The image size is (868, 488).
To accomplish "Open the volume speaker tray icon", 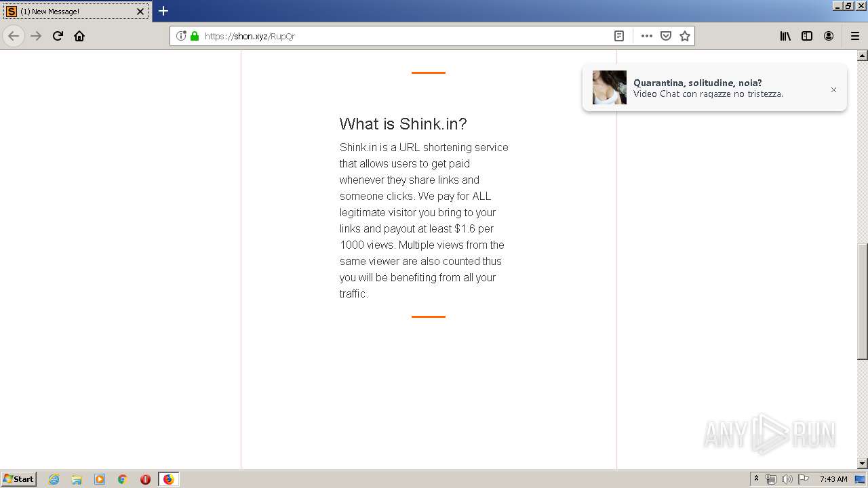I will tap(787, 479).
